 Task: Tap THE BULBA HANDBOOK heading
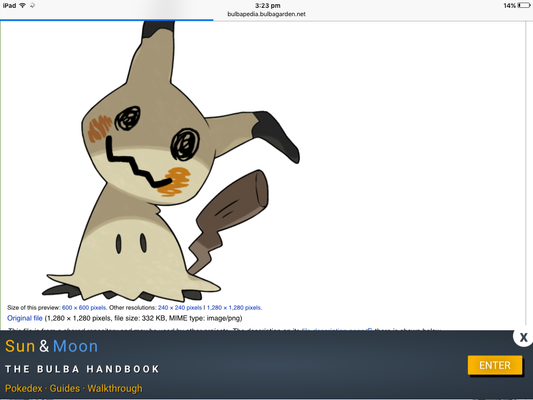tap(82, 369)
